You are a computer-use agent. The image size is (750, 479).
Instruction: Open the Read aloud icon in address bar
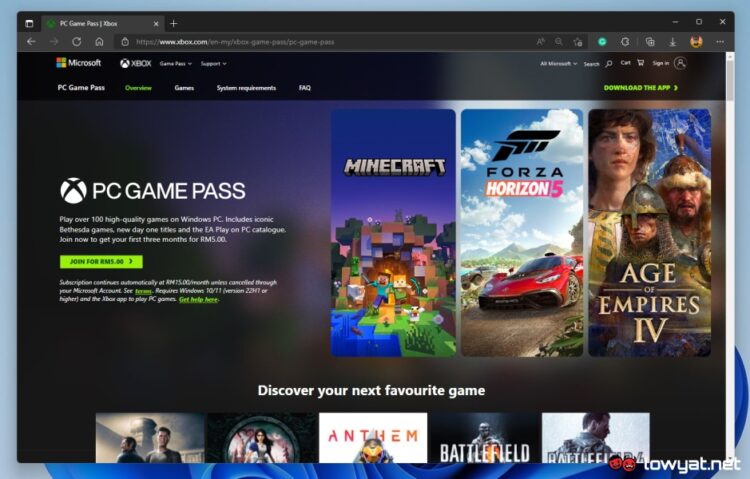[x=540, y=42]
